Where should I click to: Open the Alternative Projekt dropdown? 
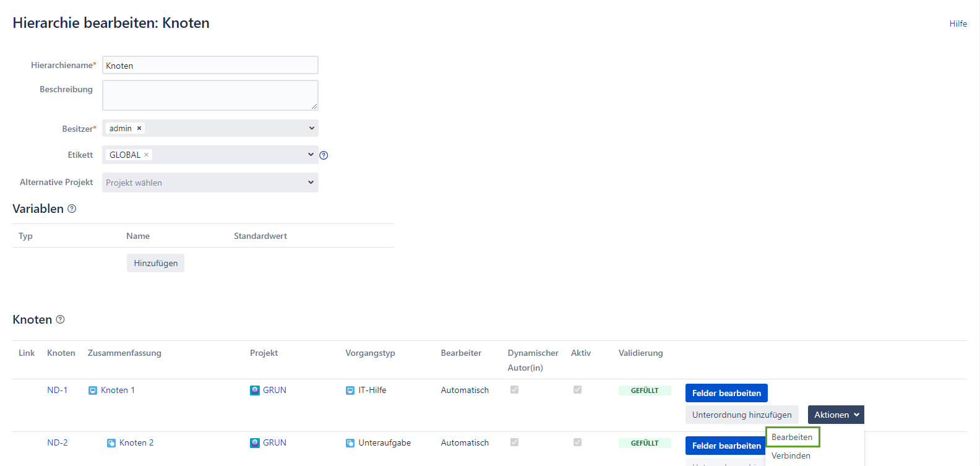pos(311,182)
